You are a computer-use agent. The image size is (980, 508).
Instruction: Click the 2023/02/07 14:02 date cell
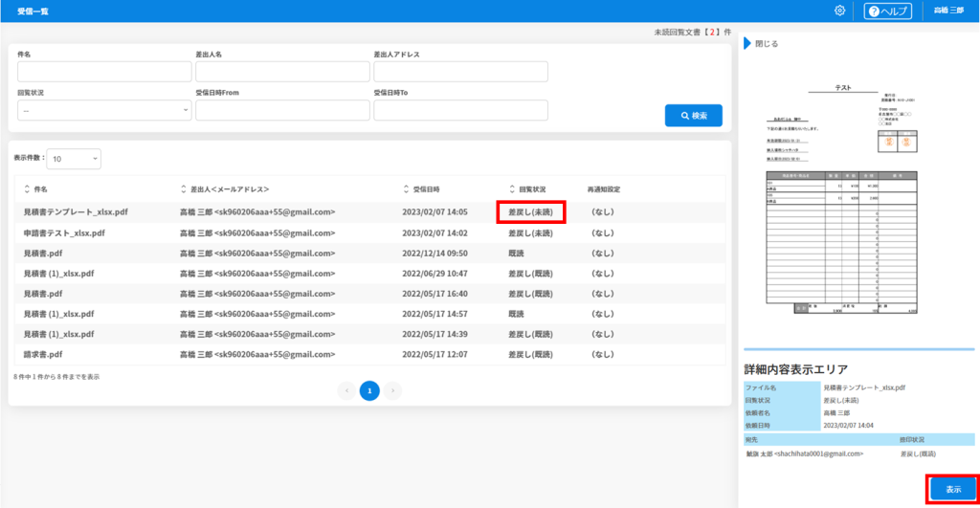[435, 233]
